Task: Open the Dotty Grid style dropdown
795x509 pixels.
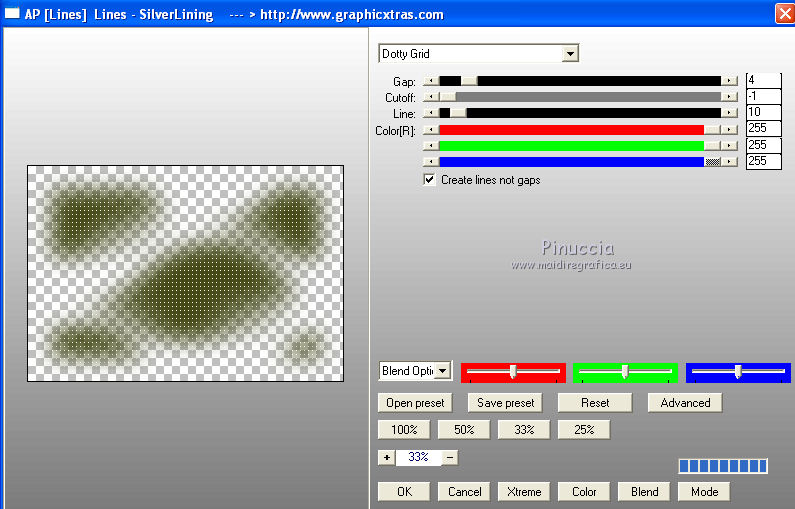Action: pyautogui.click(x=570, y=53)
